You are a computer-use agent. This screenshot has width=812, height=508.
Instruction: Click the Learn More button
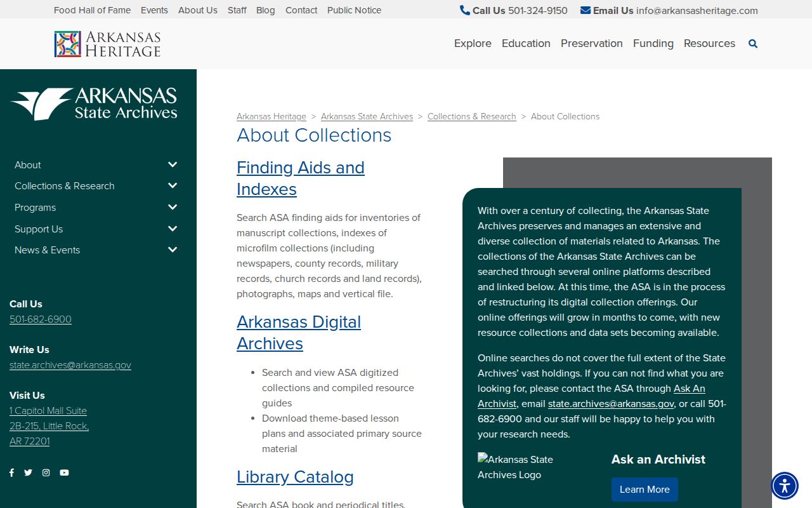coord(645,490)
